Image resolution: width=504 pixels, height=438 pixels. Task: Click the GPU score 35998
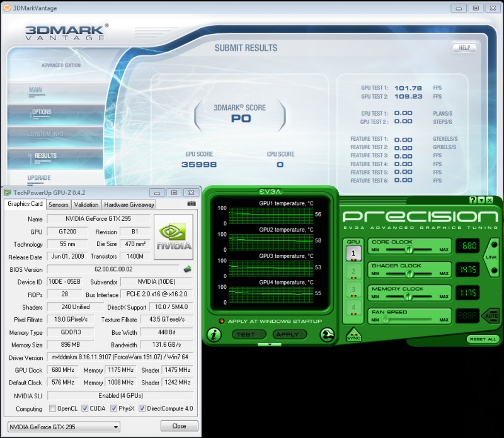[199, 165]
